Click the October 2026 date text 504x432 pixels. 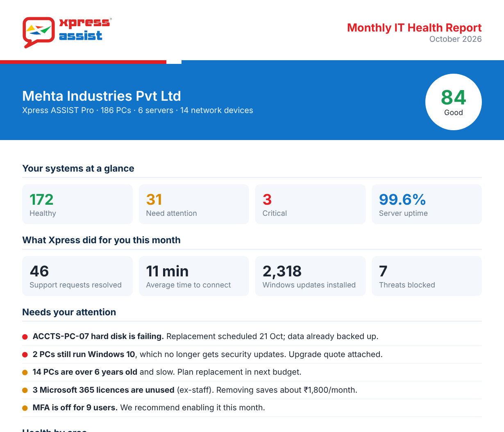point(455,39)
